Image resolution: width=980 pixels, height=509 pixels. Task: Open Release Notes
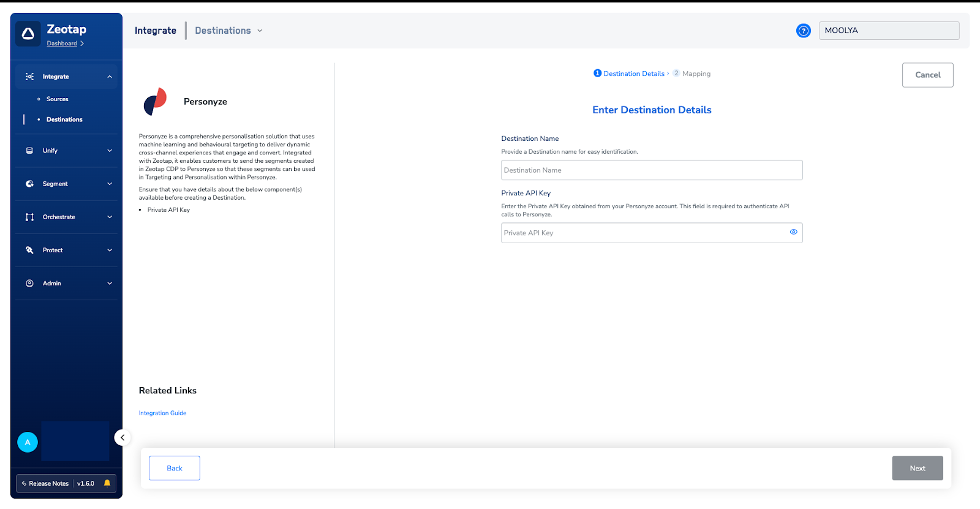click(x=45, y=483)
